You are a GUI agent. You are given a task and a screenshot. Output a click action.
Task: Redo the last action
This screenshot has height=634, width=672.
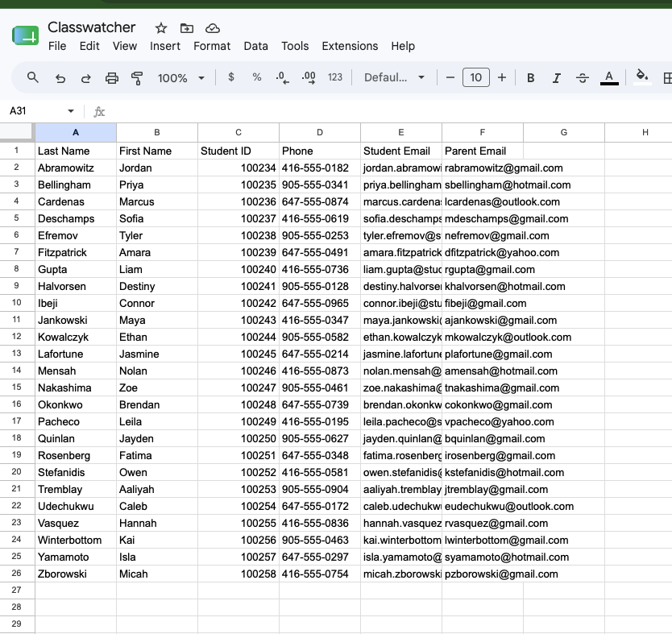point(86,78)
